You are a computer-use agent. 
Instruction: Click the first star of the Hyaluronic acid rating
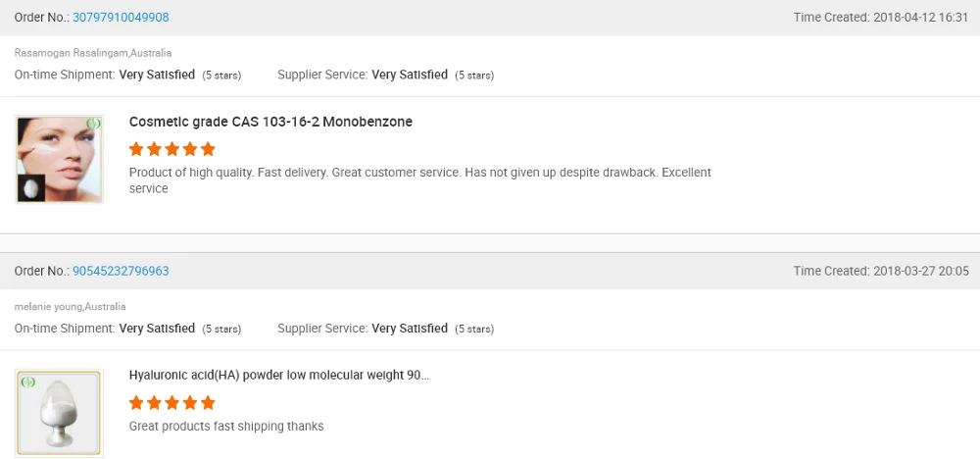(x=136, y=403)
